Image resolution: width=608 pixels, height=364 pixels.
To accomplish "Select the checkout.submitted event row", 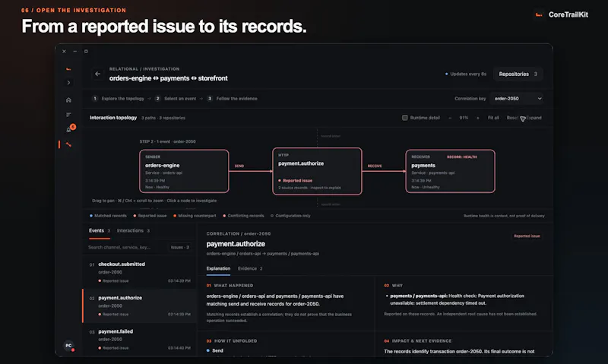I will pyautogui.click(x=140, y=272).
